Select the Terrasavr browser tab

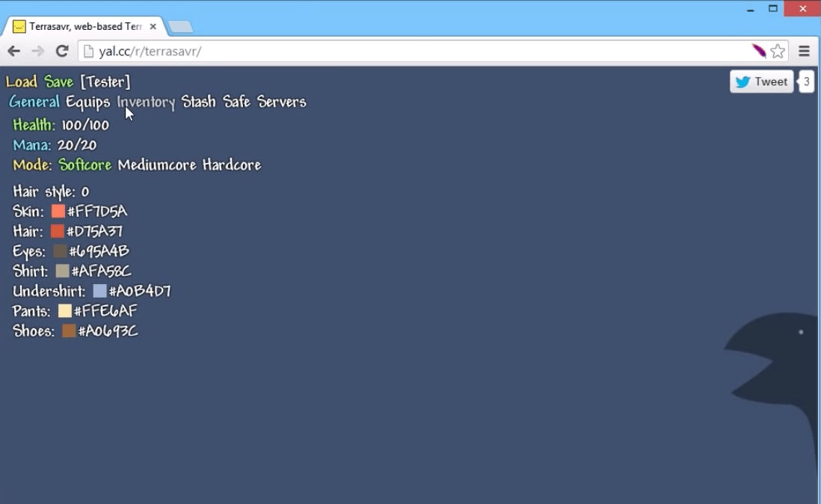pos(85,26)
